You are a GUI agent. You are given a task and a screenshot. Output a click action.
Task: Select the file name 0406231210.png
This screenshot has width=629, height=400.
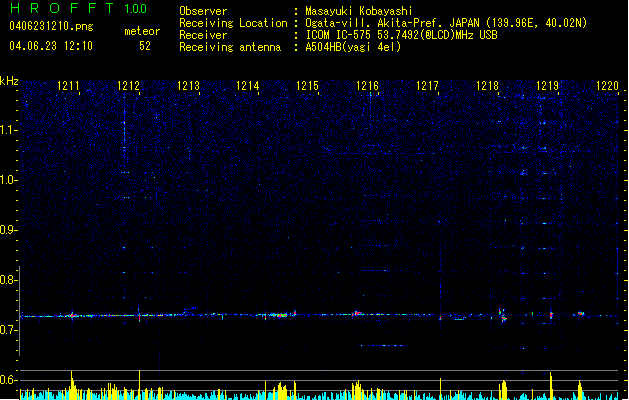[51, 26]
